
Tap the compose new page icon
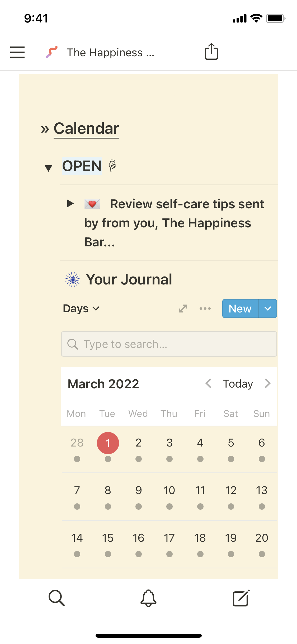(x=241, y=598)
